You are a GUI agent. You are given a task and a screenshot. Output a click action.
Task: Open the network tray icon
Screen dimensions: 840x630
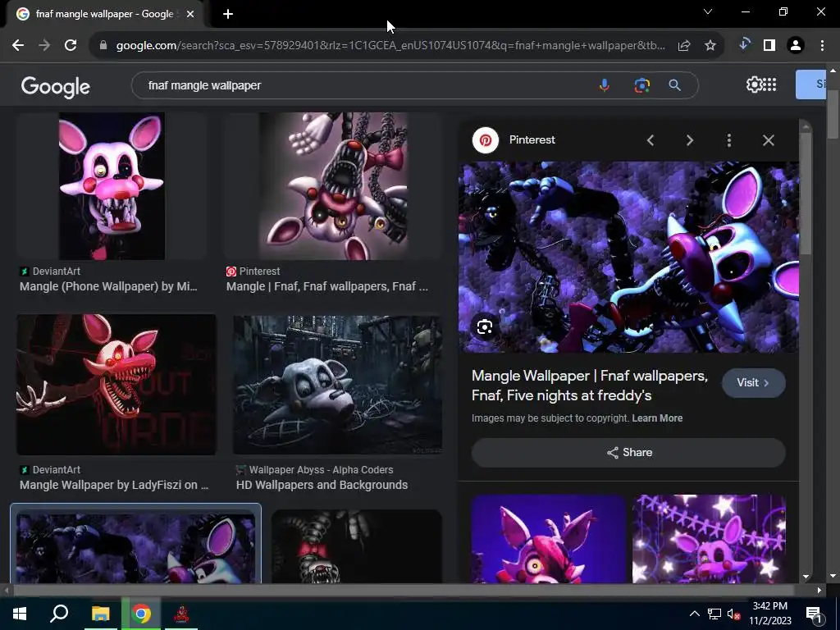coord(714,614)
